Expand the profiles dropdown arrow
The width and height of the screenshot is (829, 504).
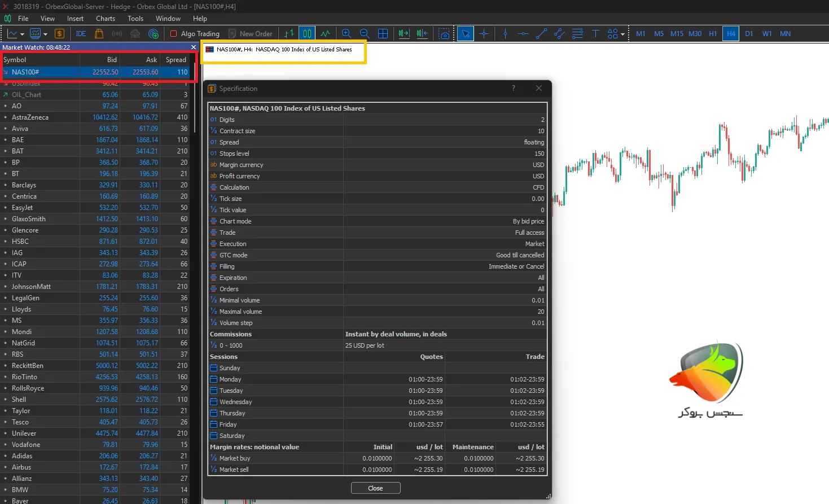(x=45, y=34)
